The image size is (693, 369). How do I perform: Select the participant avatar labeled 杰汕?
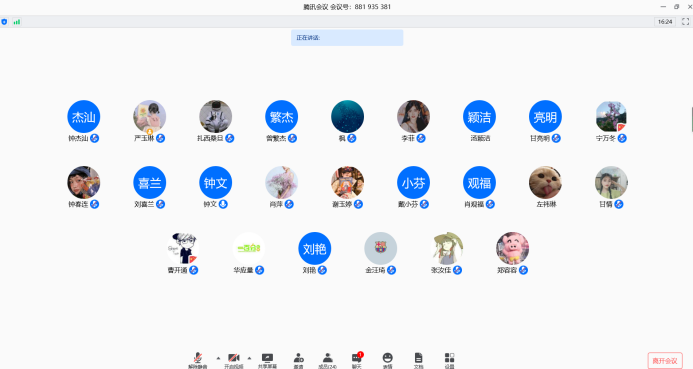tap(84, 117)
